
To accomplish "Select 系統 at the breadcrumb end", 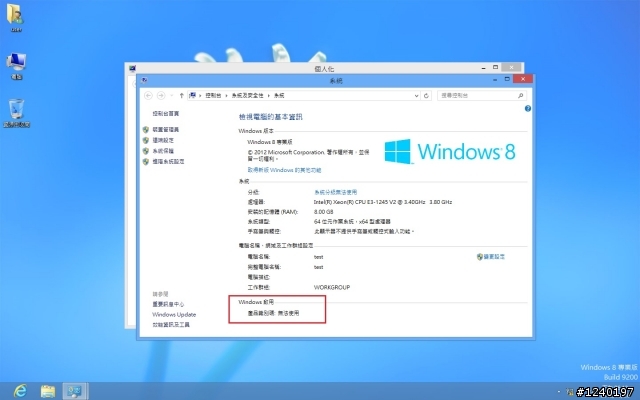I will coord(279,96).
